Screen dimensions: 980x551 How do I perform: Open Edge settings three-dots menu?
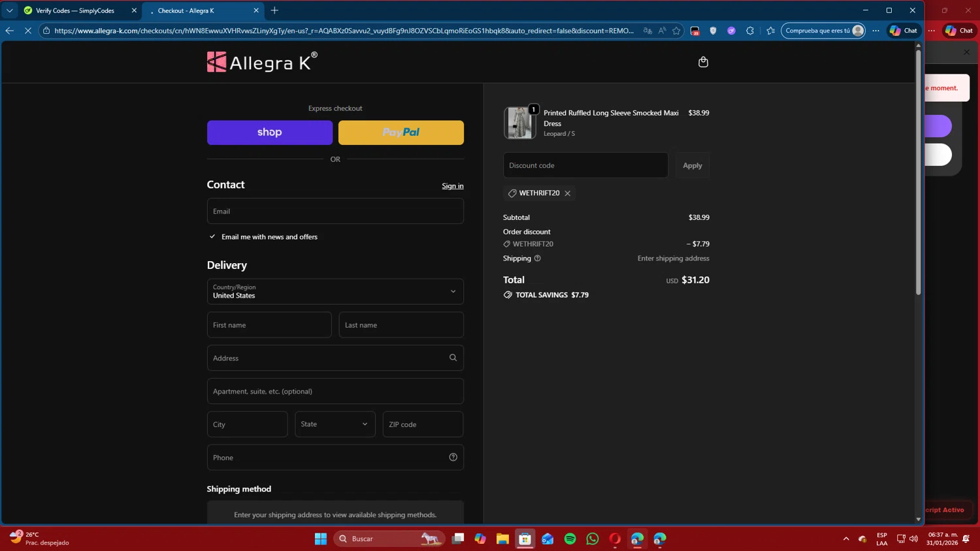[x=876, y=31]
